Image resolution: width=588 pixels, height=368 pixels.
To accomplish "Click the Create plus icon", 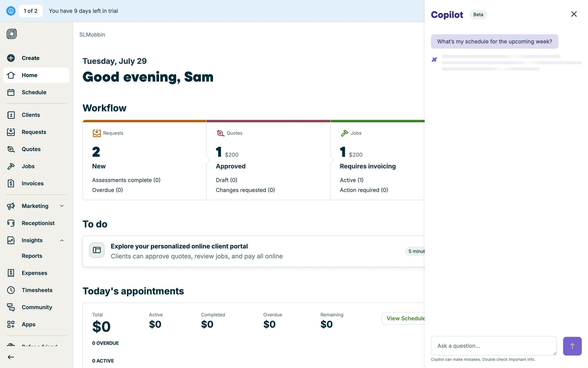I will click(x=11, y=58).
